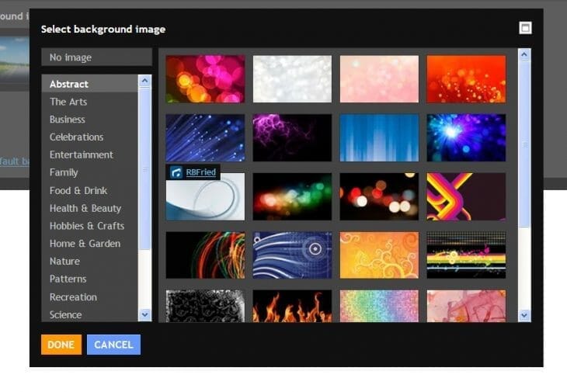This screenshot has height=392, width=567.
Task: Click the RBFried author icon on thumbnail
Action: (176, 172)
